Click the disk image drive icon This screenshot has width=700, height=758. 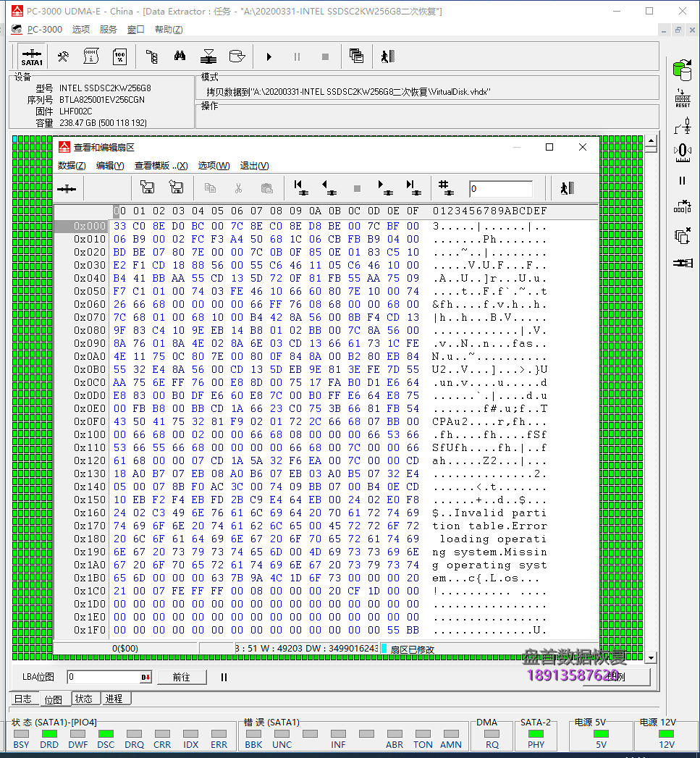coord(237,56)
